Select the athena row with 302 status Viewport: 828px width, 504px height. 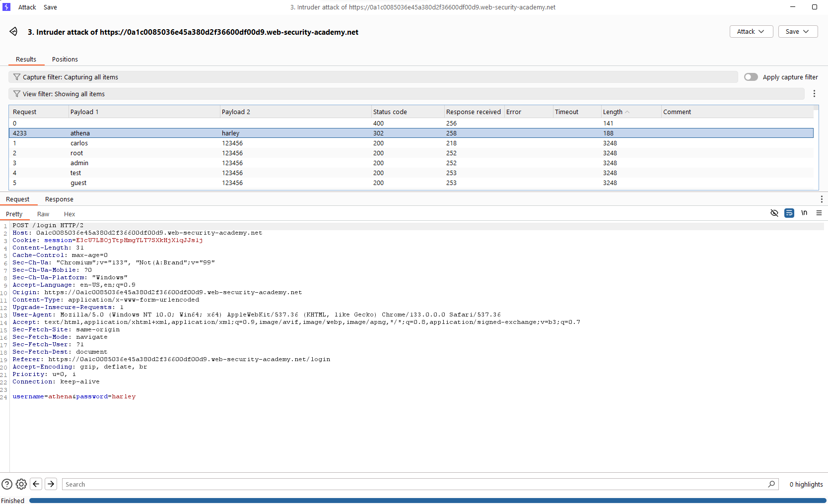(x=411, y=133)
